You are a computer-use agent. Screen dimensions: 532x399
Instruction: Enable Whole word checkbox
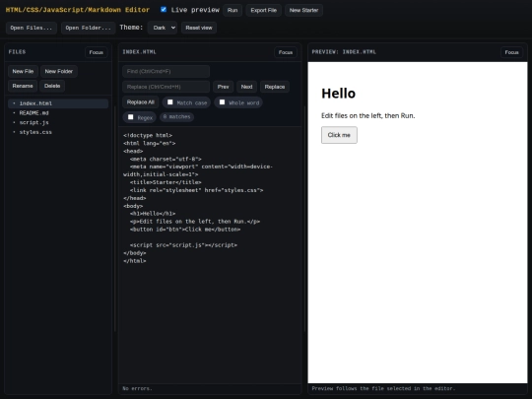[223, 102]
